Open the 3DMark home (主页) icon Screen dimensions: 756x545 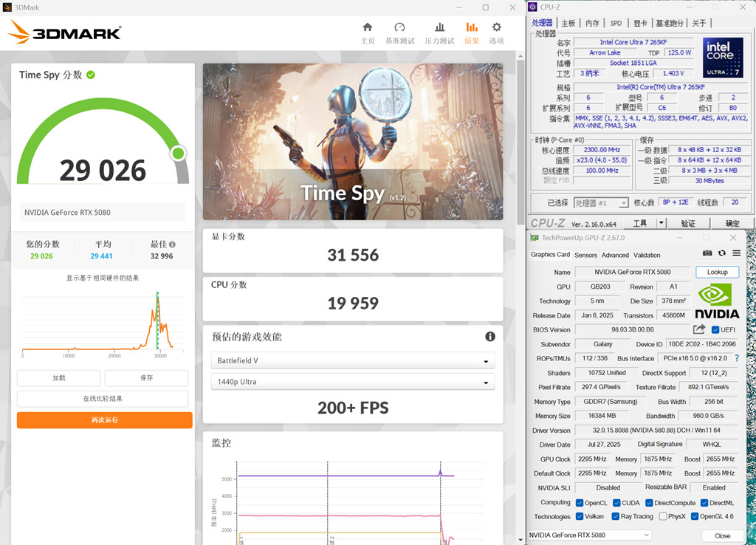[x=367, y=28]
